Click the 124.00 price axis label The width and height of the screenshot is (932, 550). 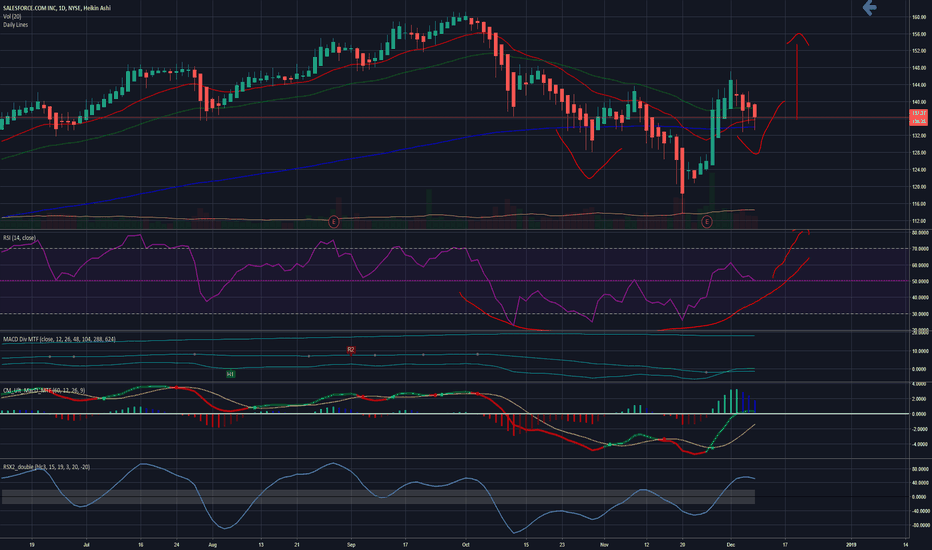919,170
